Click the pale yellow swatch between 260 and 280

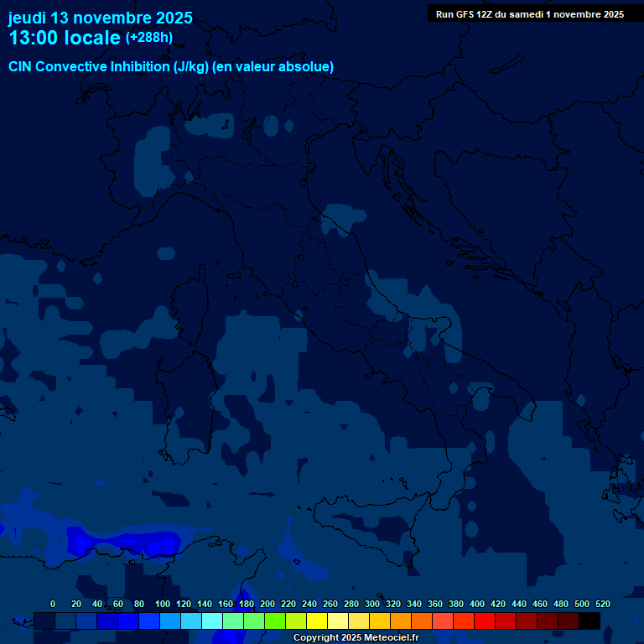338,621
